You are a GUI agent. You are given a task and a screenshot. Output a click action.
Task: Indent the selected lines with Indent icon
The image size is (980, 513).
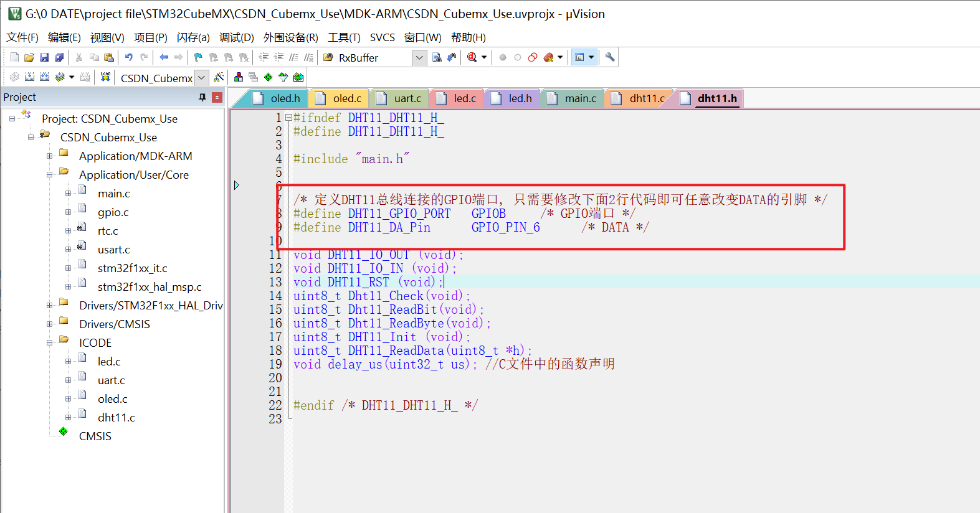click(264, 57)
